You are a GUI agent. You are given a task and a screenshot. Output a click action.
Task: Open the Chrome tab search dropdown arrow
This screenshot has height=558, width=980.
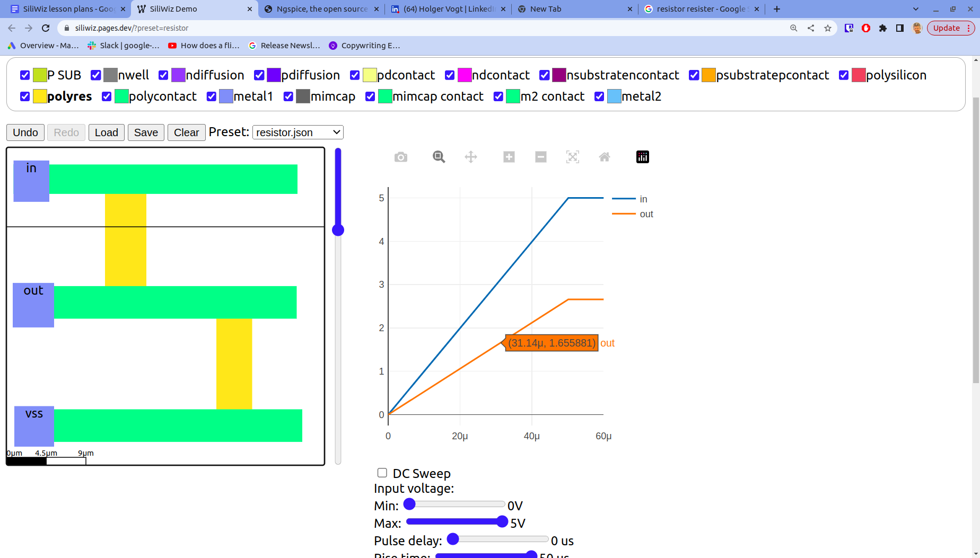pos(915,9)
